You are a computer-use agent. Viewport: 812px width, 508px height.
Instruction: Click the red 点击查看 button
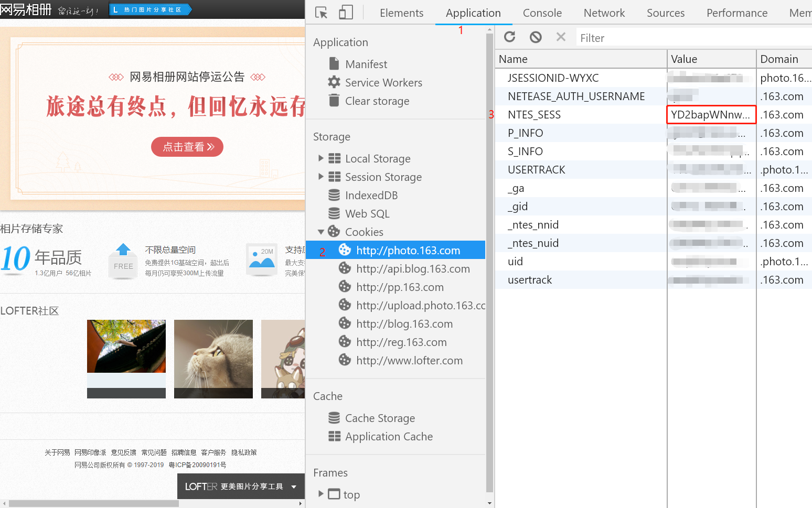[187, 147]
